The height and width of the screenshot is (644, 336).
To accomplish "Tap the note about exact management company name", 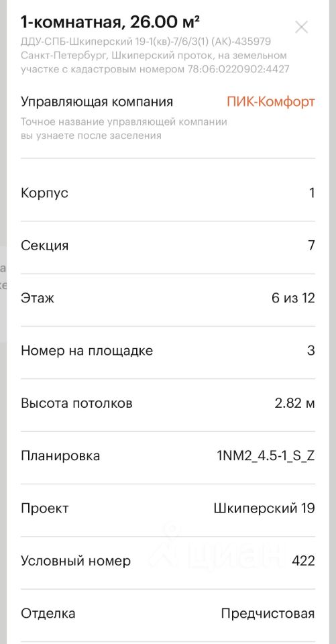I will [x=124, y=129].
